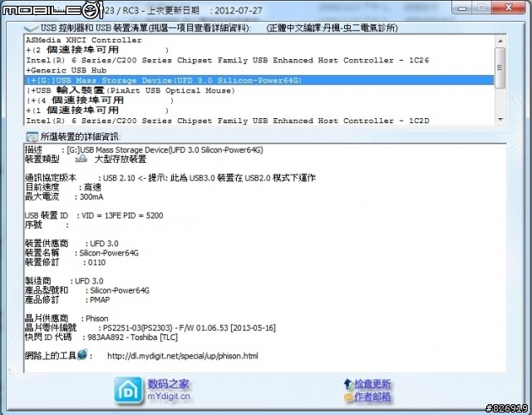This screenshot has height=415, width=532.
Task: Click the update arrow icon
Action: (x=348, y=384)
